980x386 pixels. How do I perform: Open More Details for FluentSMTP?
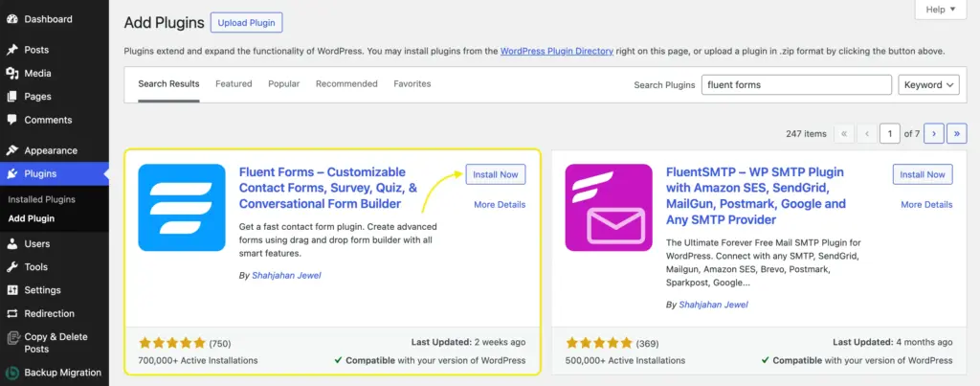[926, 205]
